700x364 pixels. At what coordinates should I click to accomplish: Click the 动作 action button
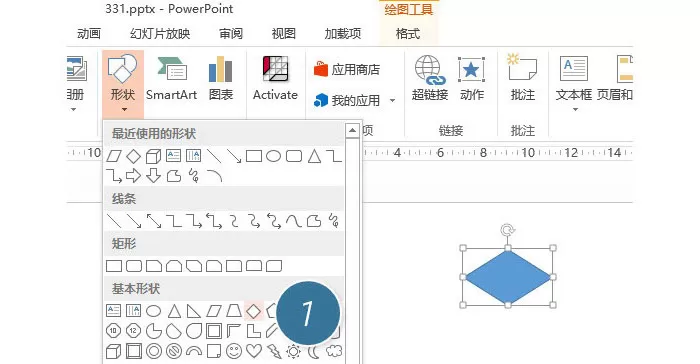coord(471,79)
